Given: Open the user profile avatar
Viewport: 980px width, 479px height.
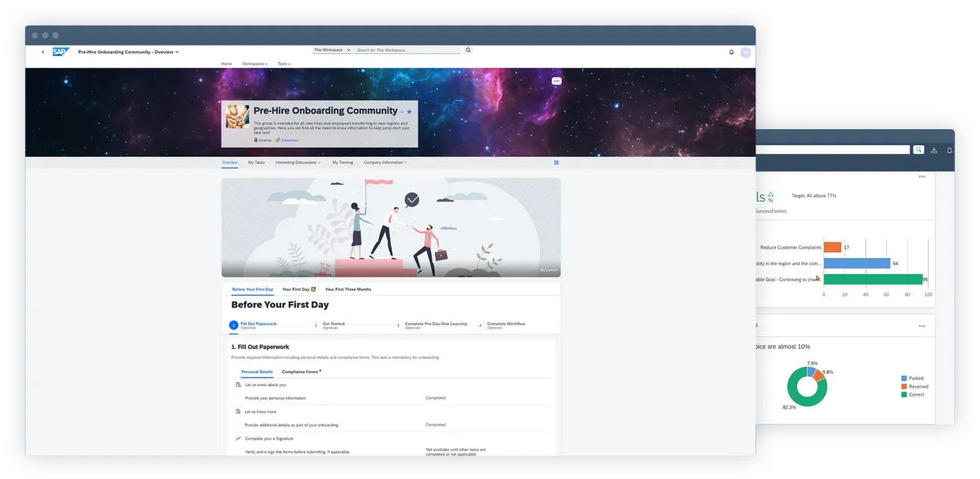Looking at the screenshot, I should click(x=746, y=52).
